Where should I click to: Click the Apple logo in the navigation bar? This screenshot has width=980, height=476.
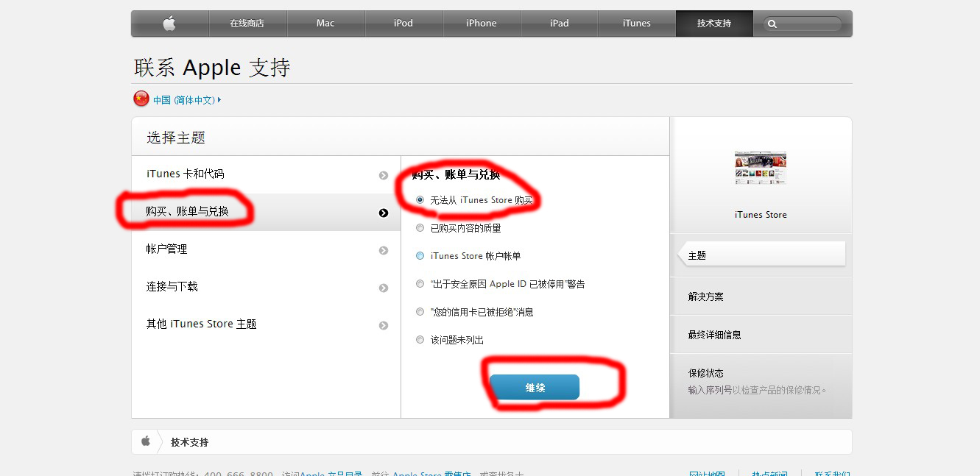[169, 24]
